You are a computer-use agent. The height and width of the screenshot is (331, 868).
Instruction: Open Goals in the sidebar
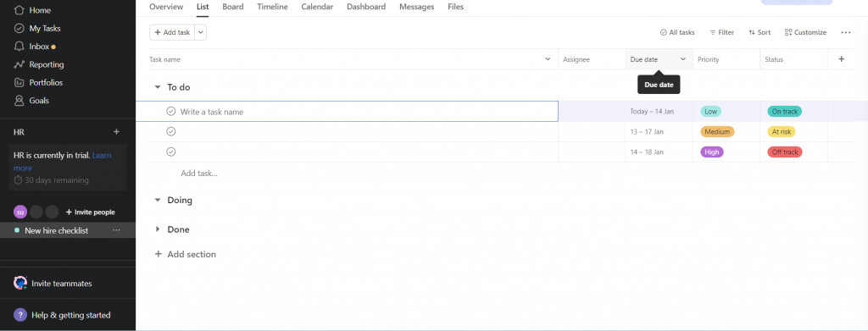click(x=31, y=101)
